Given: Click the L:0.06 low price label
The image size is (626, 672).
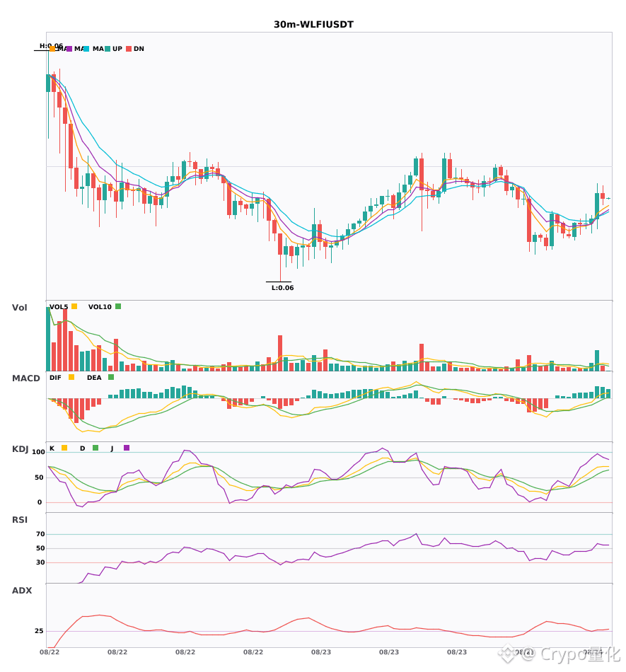Looking at the screenshot, I should (x=283, y=288).
